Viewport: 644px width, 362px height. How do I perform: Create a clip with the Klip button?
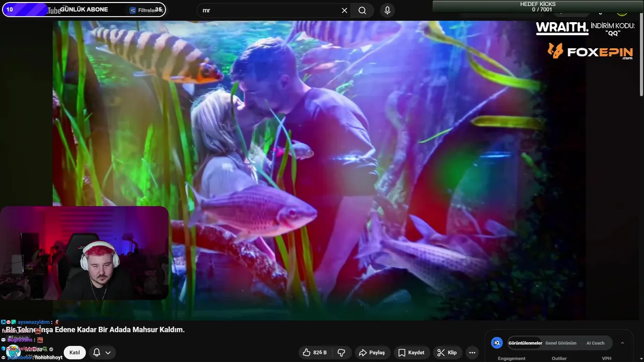pos(447,352)
